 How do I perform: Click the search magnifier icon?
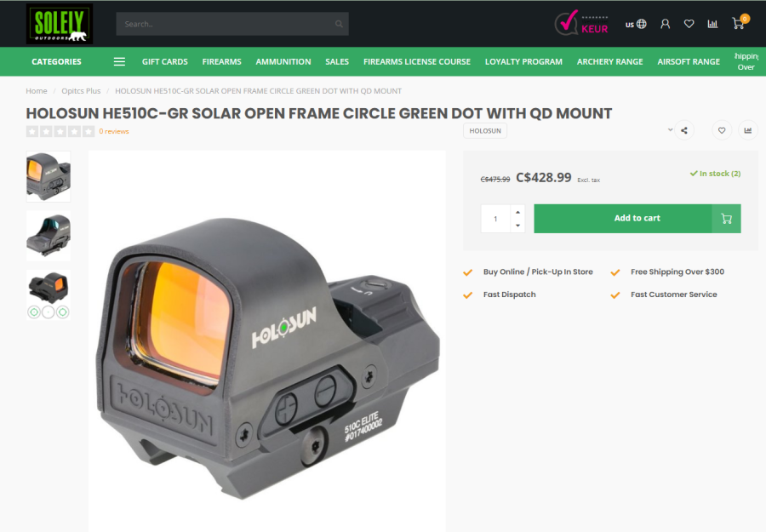coord(339,24)
